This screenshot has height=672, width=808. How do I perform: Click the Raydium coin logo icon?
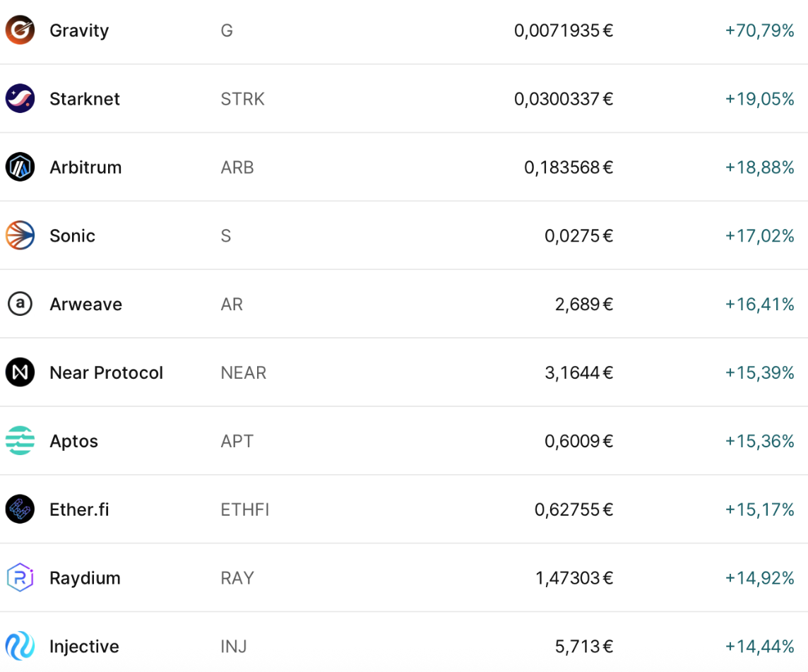tap(20, 577)
